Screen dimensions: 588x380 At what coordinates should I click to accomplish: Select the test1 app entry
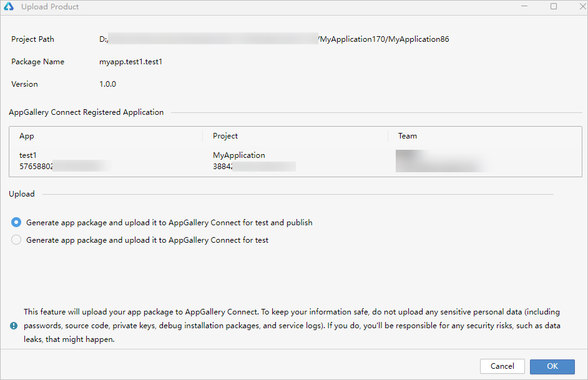pos(29,155)
